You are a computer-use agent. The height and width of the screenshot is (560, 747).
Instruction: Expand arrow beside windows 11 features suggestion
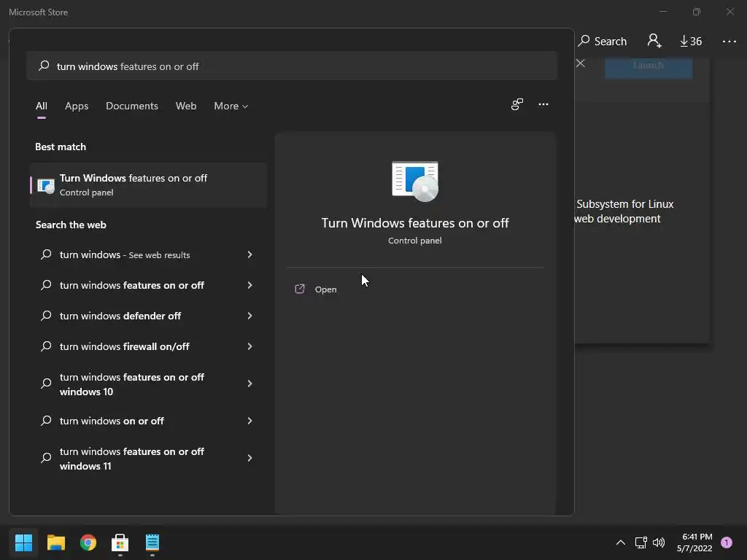(249, 458)
